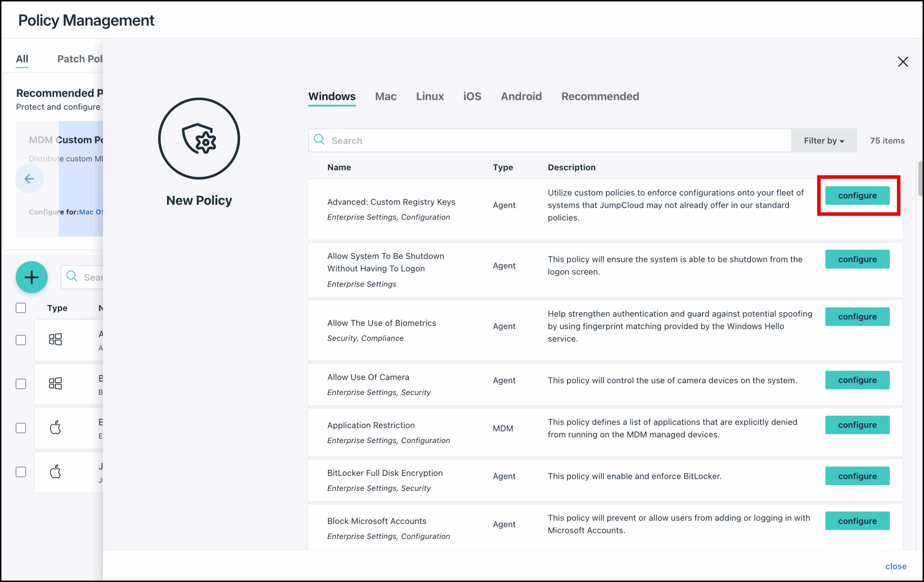Switch to the Mac policies tab
The width and height of the screenshot is (924, 582).
tap(385, 96)
